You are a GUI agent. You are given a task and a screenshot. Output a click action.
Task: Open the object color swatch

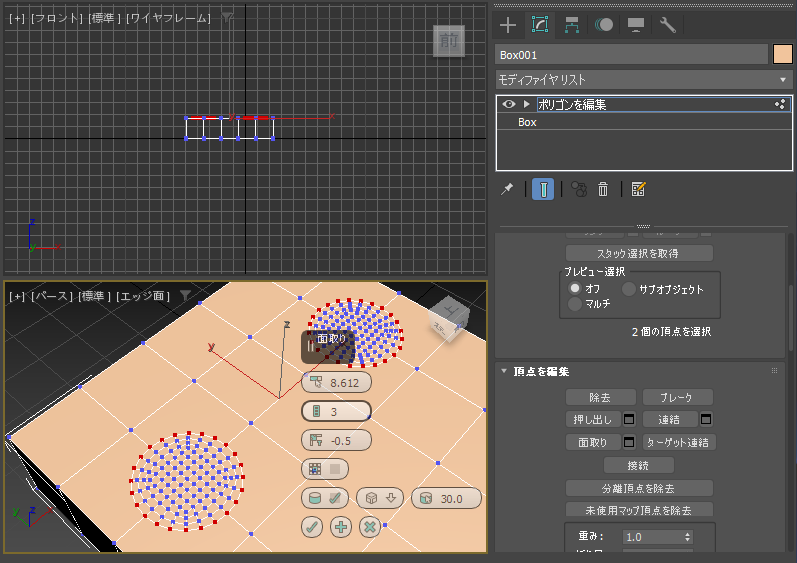(783, 54)
